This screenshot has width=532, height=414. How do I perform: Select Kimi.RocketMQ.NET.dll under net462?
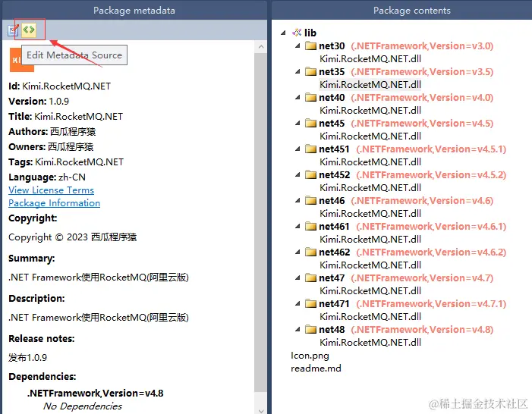point(370,265)
